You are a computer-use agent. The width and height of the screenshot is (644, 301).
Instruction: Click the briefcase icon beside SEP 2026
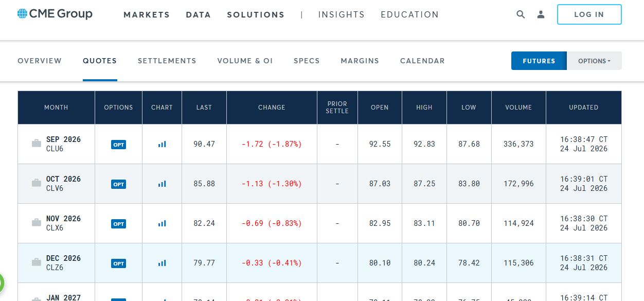(37, 144)
